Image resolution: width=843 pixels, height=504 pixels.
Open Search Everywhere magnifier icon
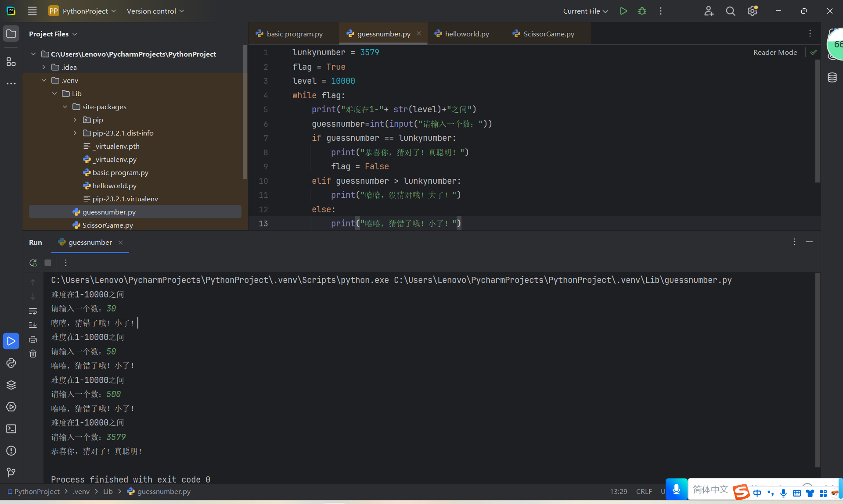tap(730, 11)
